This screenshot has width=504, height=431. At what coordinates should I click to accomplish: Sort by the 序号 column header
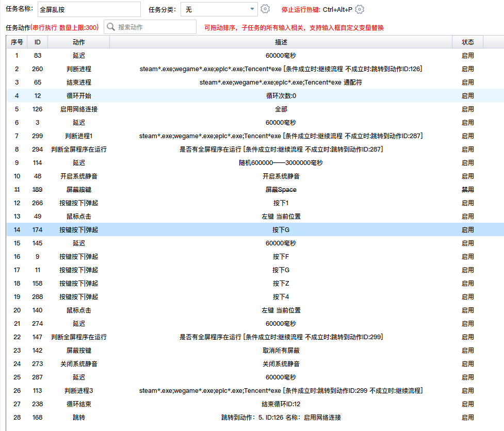17,42
